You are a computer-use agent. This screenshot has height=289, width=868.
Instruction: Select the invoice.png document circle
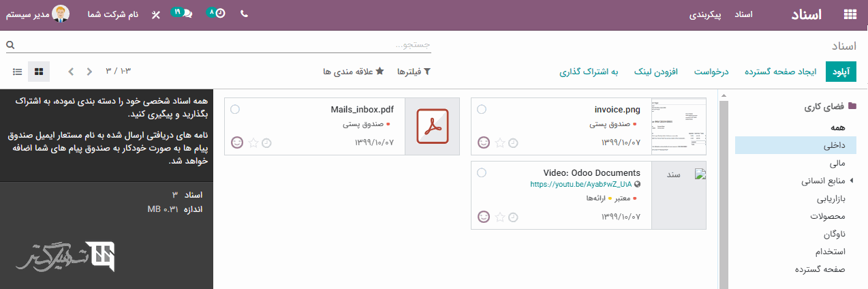(x=482, y=109)
